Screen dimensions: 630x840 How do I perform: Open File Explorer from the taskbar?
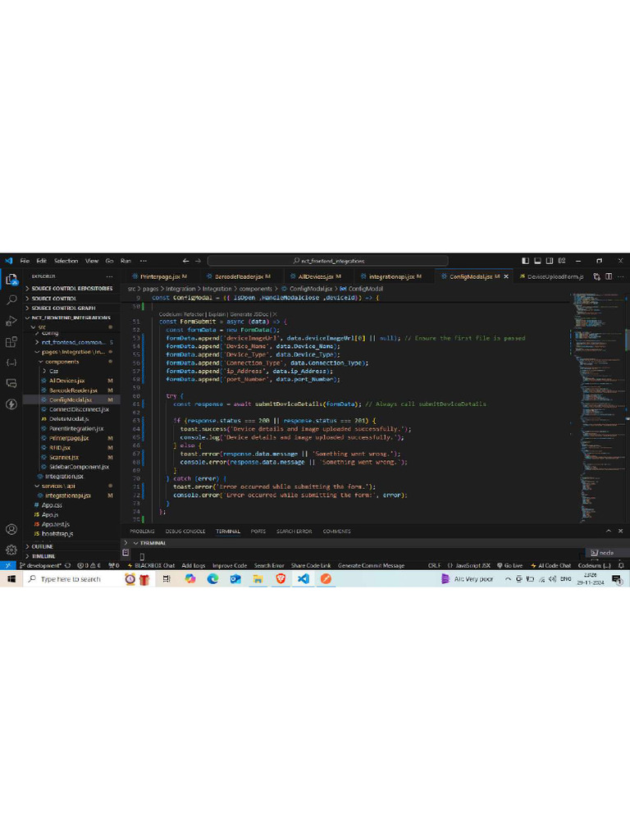[258, 578]
